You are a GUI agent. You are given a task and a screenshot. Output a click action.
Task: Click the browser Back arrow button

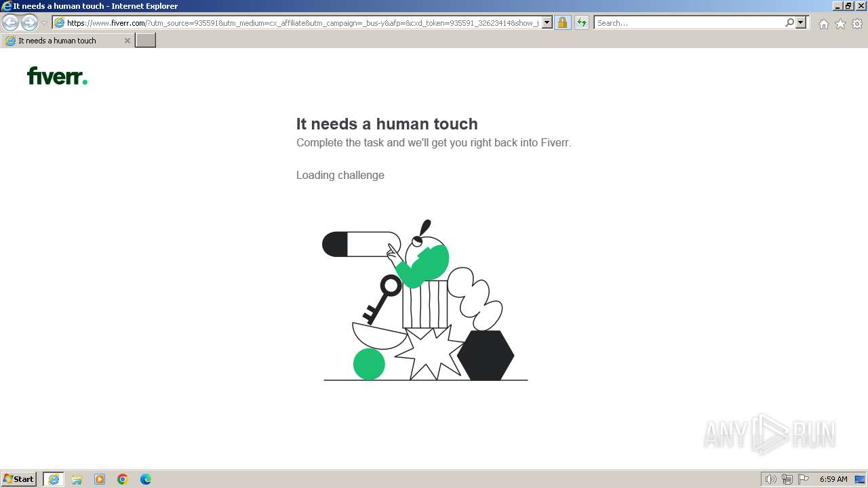[10, 23]
